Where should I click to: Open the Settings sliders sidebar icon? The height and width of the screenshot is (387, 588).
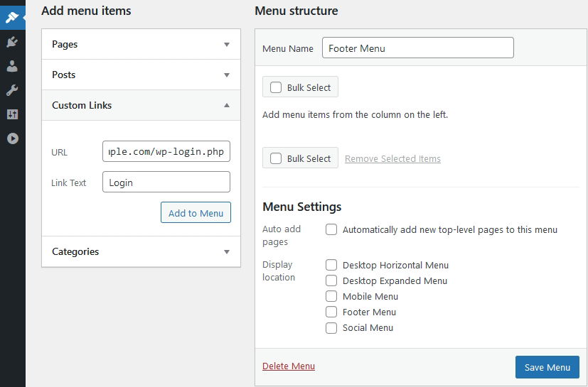12,114
